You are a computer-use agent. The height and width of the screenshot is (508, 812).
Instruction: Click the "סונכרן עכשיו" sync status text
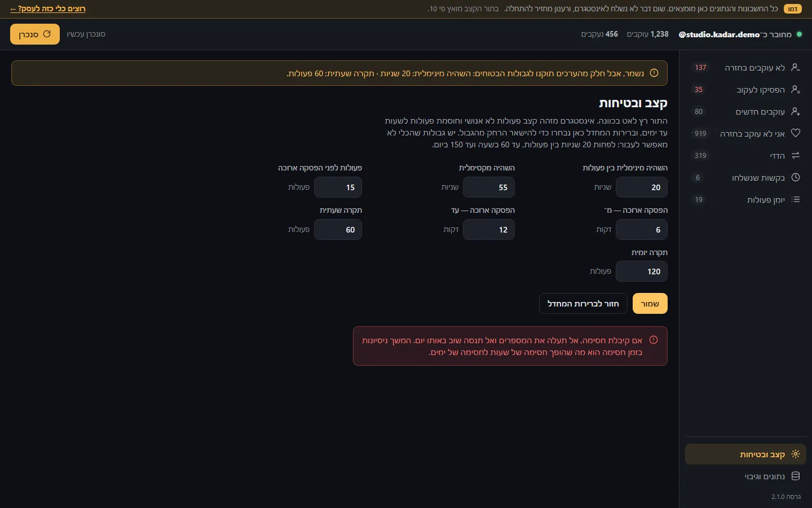click(x=86, y=34)
